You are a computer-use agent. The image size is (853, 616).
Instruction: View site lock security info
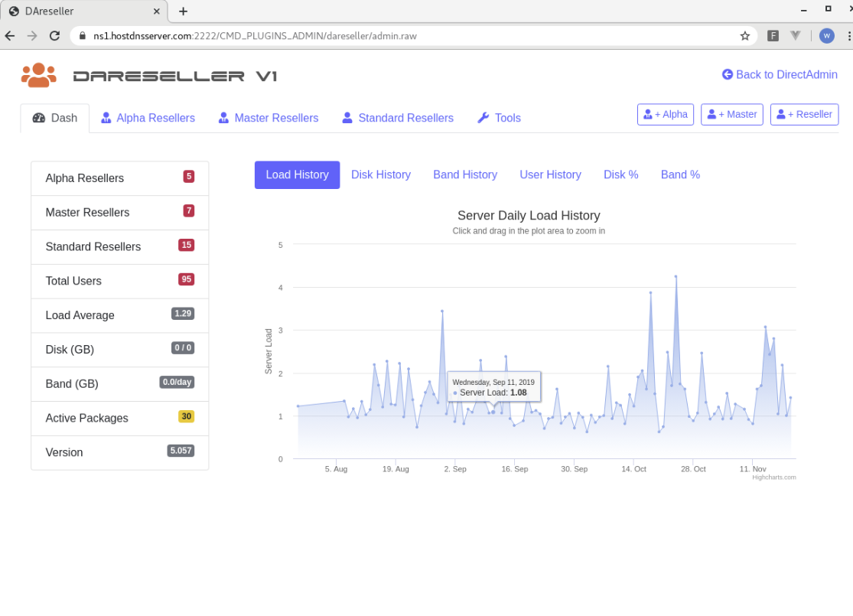click(83, 36)
